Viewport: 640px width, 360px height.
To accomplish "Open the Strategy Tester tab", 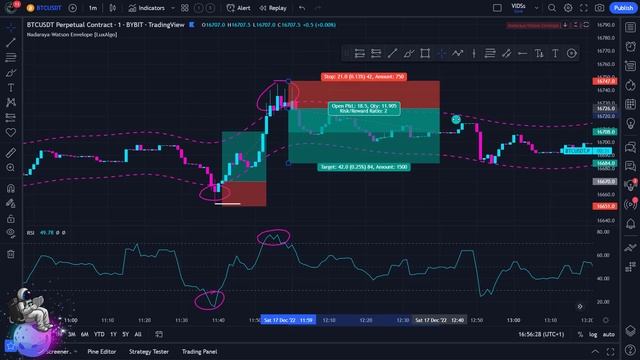I will [149, 351].
